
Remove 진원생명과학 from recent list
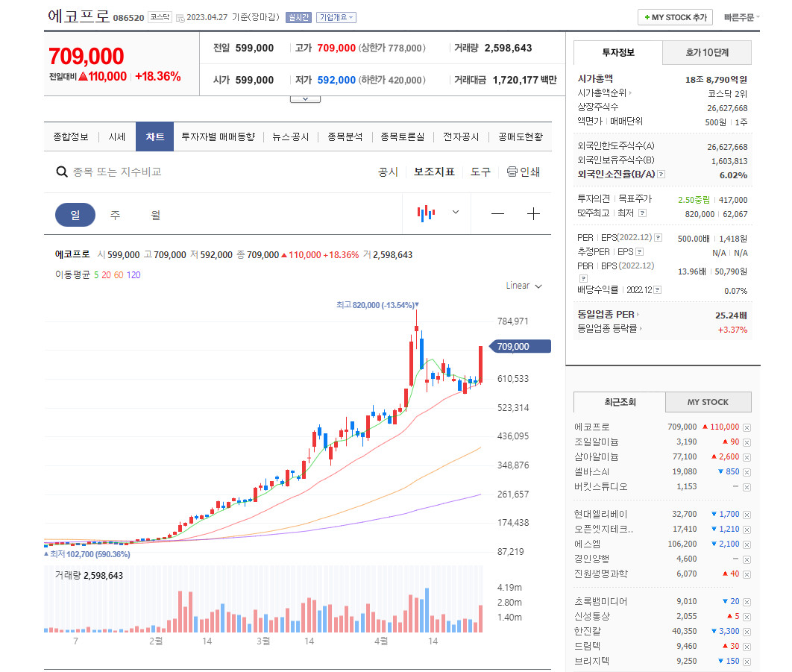point(747,574)
